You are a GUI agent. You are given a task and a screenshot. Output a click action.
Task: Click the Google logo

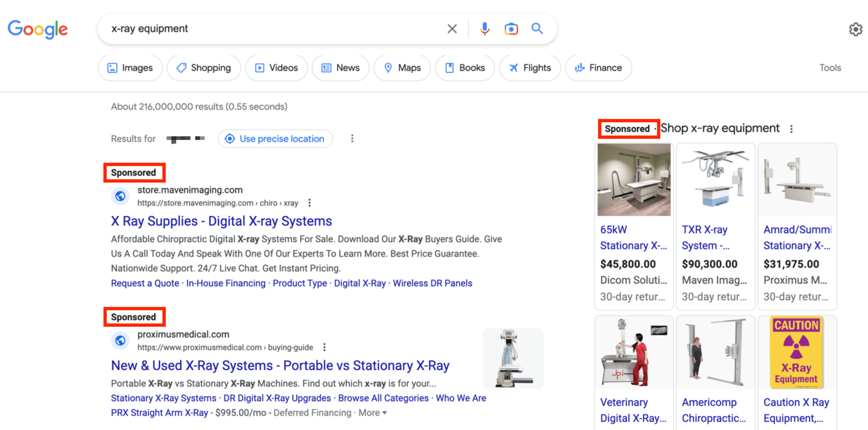38,29
